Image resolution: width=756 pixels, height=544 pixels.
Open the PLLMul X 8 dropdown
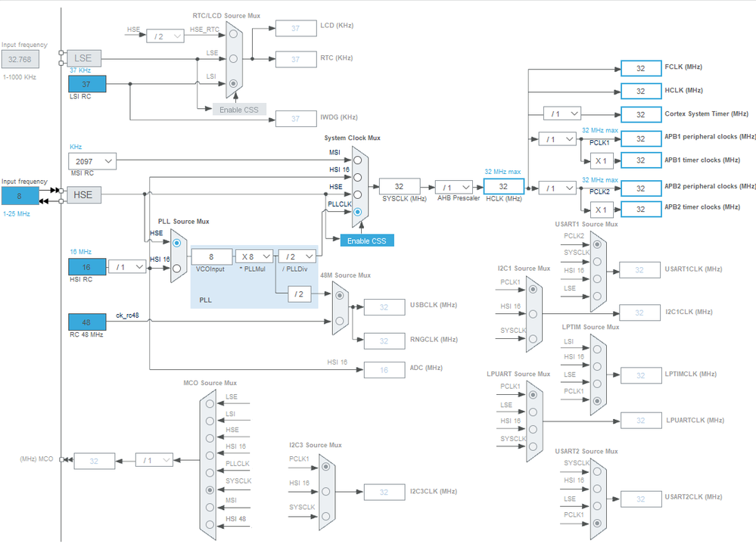[254, 256]
